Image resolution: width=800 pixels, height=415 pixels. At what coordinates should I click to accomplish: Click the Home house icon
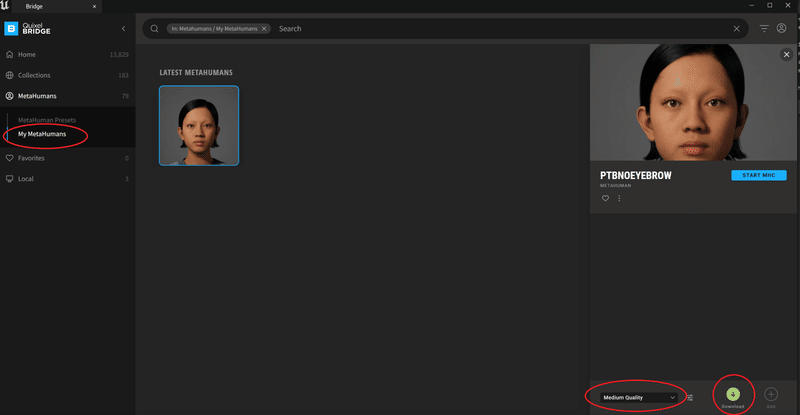pyautogui.click(x=9, y=55)
